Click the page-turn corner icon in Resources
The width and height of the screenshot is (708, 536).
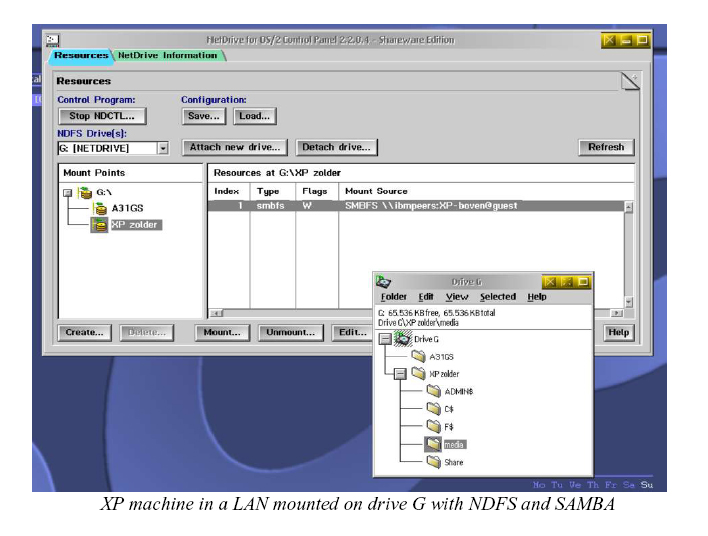[x=630, y=81]
